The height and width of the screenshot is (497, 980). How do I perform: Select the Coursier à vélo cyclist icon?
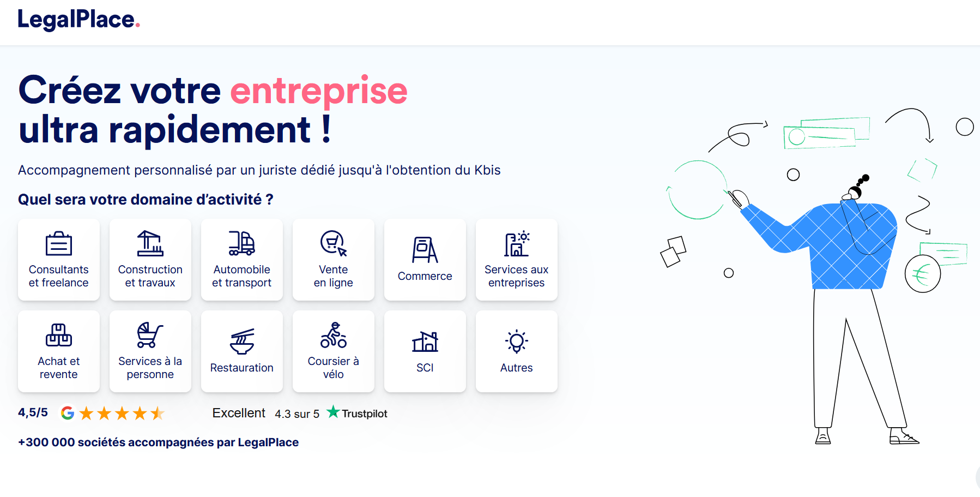tap(333, 335)
